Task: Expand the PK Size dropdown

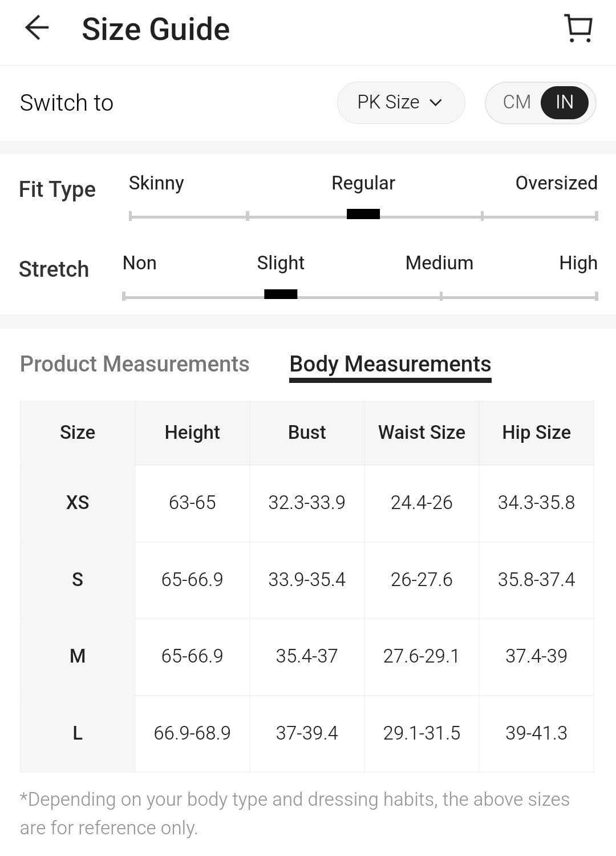Action: (x=400, y=103)
